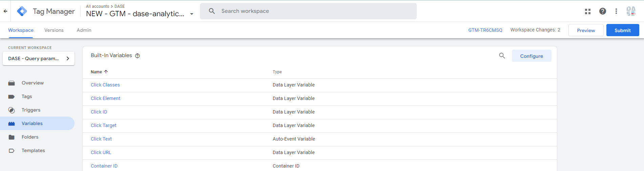
Task: Open the three-dot more options menu
Action: point(616,11)
